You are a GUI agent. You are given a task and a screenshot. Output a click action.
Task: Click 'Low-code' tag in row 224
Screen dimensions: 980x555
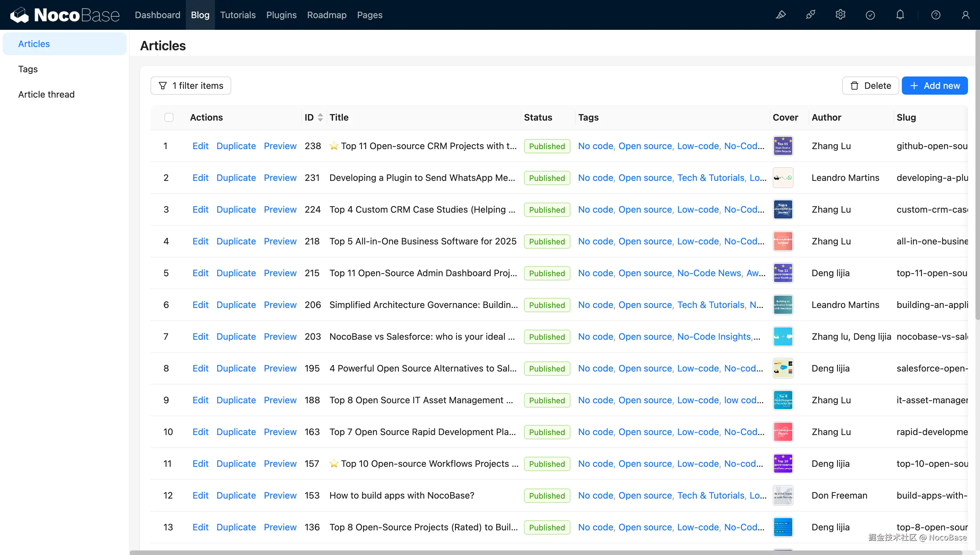[x=698, y=210]
